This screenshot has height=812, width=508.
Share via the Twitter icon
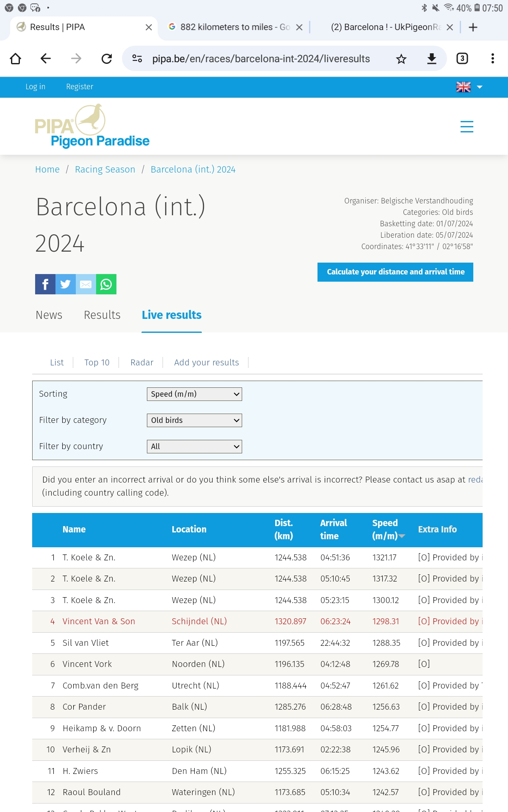66,284
